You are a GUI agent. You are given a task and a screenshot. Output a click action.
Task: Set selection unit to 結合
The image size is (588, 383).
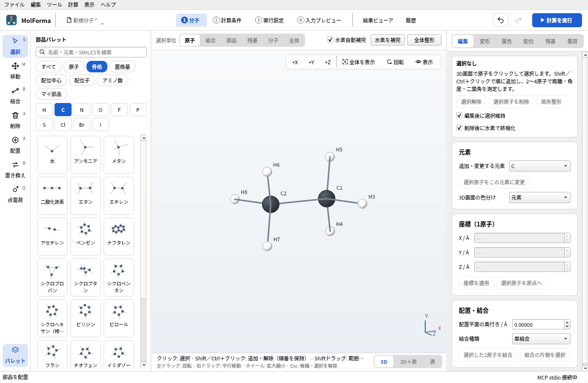(210, 40)
